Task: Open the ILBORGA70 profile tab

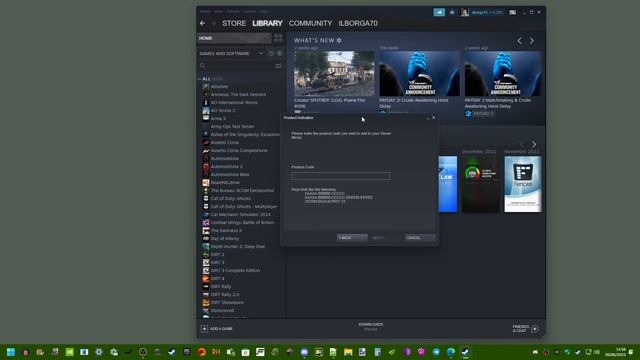Action: (x=358, y=23)
